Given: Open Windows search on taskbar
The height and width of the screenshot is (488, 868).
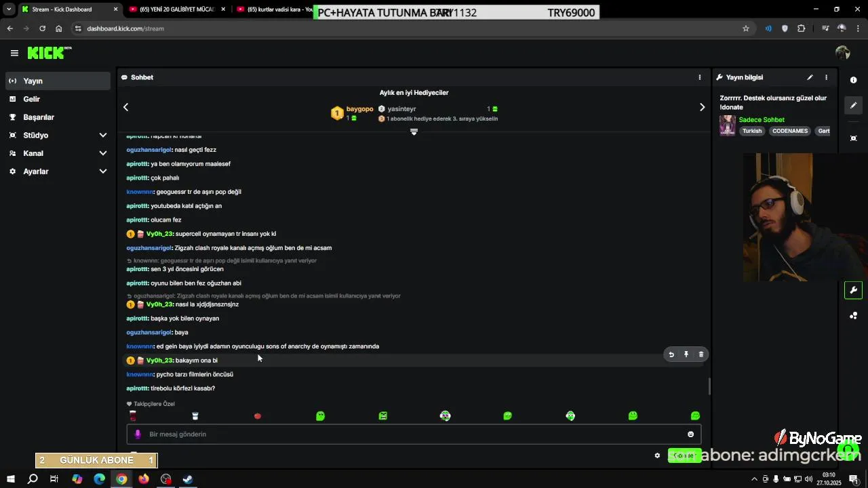Looking at the screenshot, I should pyautogui.click(x=32, y=479).
